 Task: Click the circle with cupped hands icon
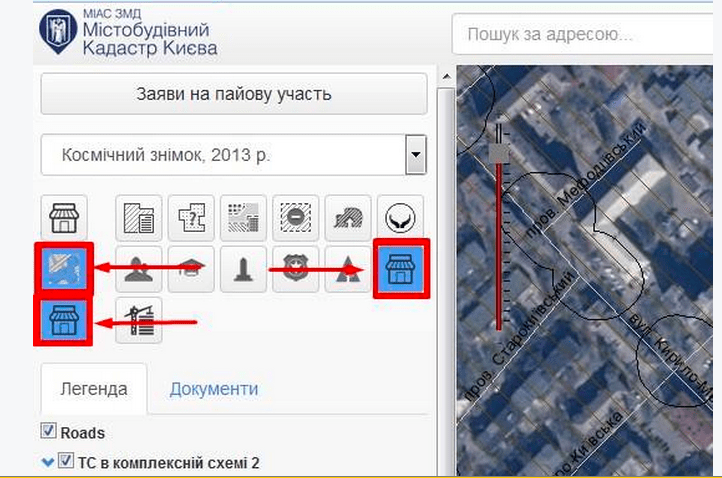point(400,217)
